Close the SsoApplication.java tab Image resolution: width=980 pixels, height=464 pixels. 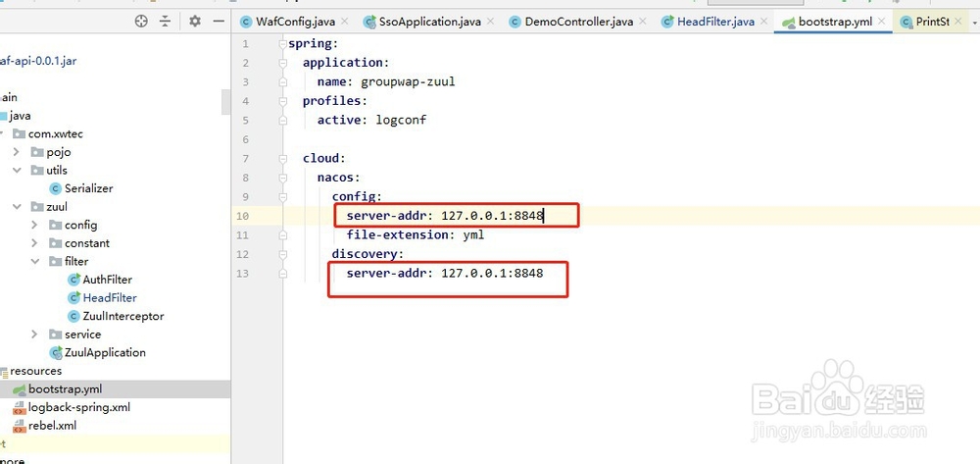(x=491, y=22)
